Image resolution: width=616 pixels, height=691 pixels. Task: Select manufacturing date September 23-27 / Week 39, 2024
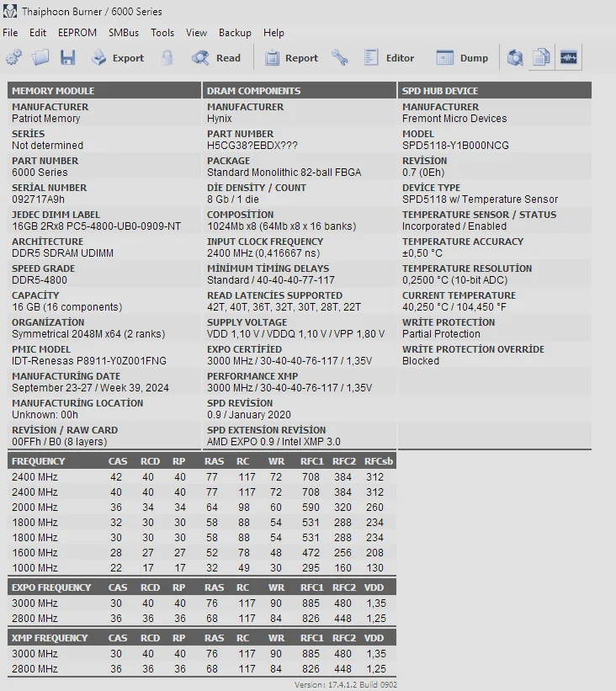90,387
